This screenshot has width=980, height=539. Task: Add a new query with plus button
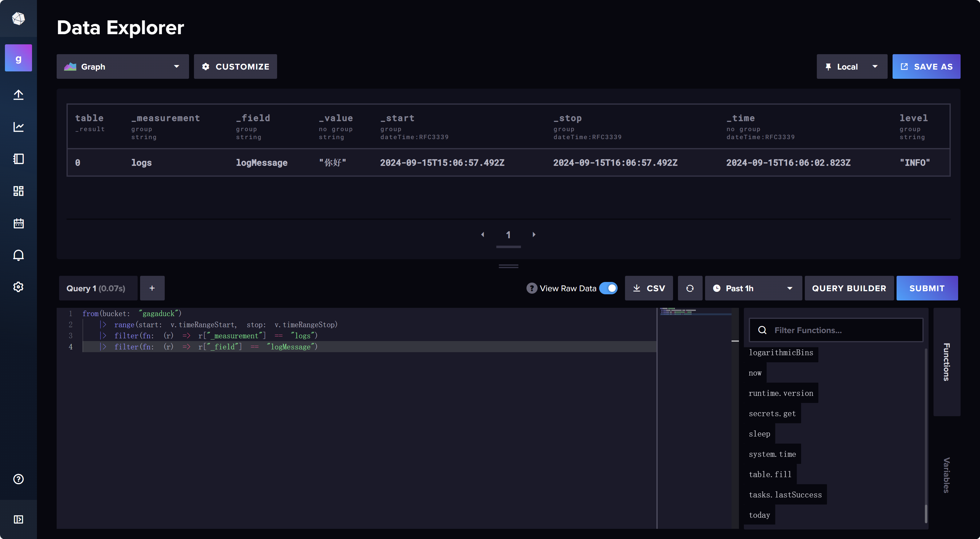(152, 288)
